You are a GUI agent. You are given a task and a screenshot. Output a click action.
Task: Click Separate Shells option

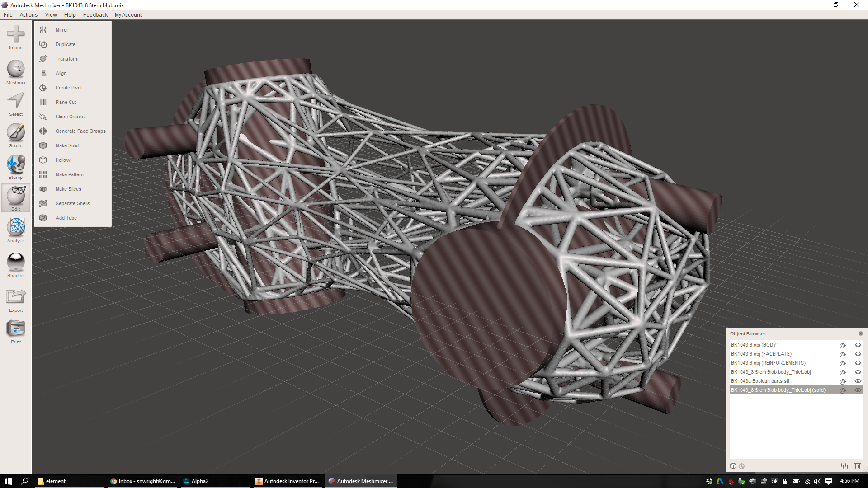pos(72,203)
